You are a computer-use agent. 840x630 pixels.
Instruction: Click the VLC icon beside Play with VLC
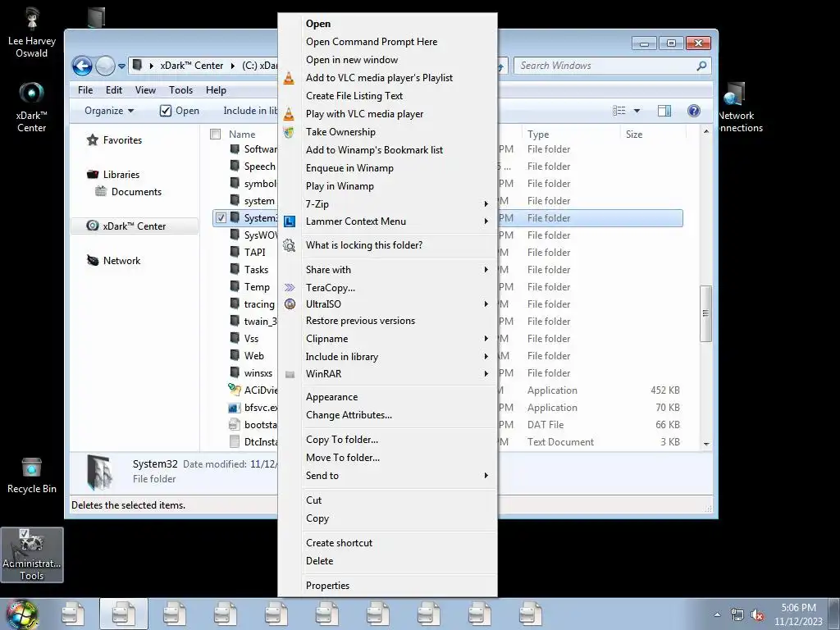(x=289, y=114)
